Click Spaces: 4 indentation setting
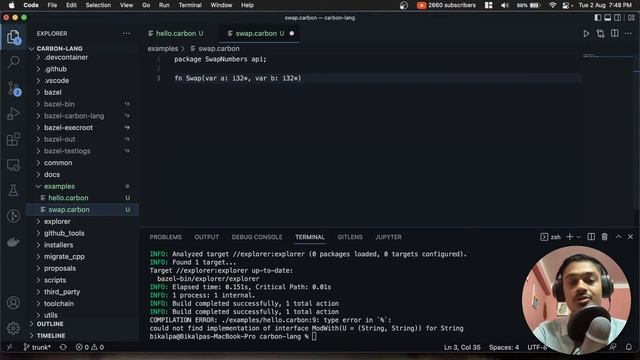Screen dimensions: 640x360 (504, 347)
